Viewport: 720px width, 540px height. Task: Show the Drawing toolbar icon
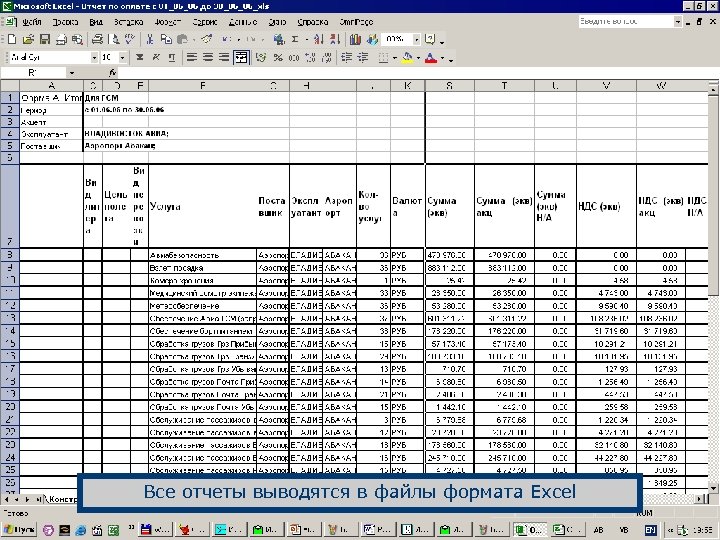tap(372, 39)
